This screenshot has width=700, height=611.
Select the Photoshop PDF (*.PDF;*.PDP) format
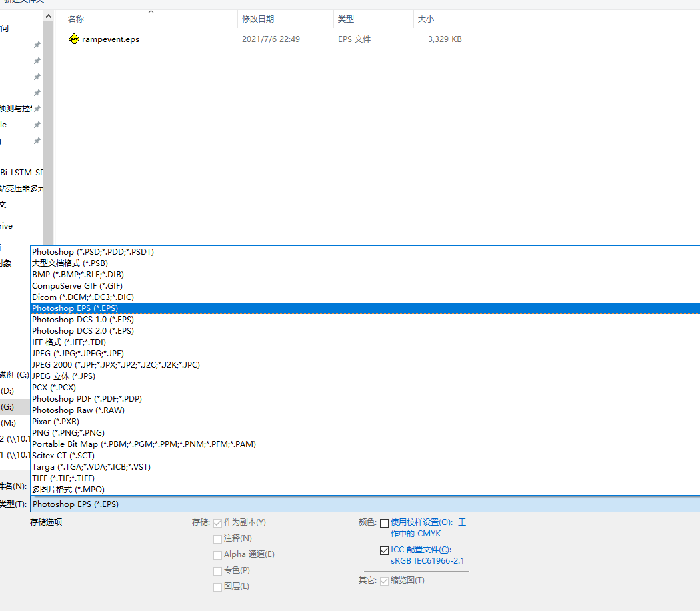pos(365,399)
